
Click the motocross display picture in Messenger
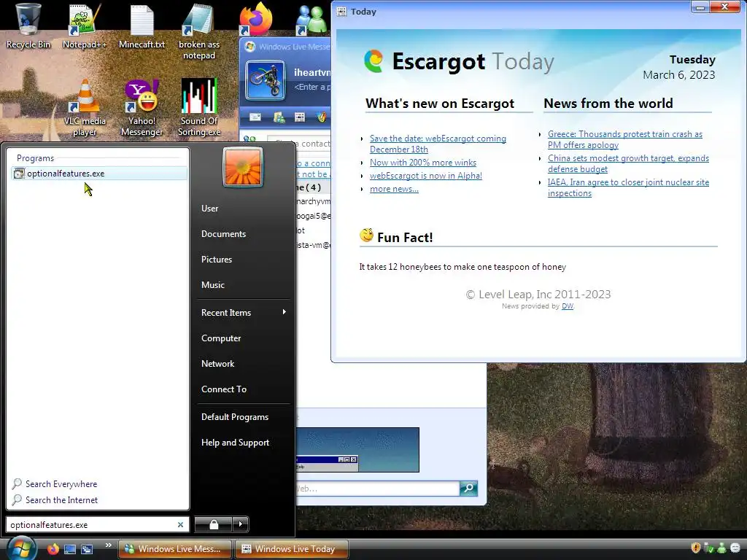266,80
